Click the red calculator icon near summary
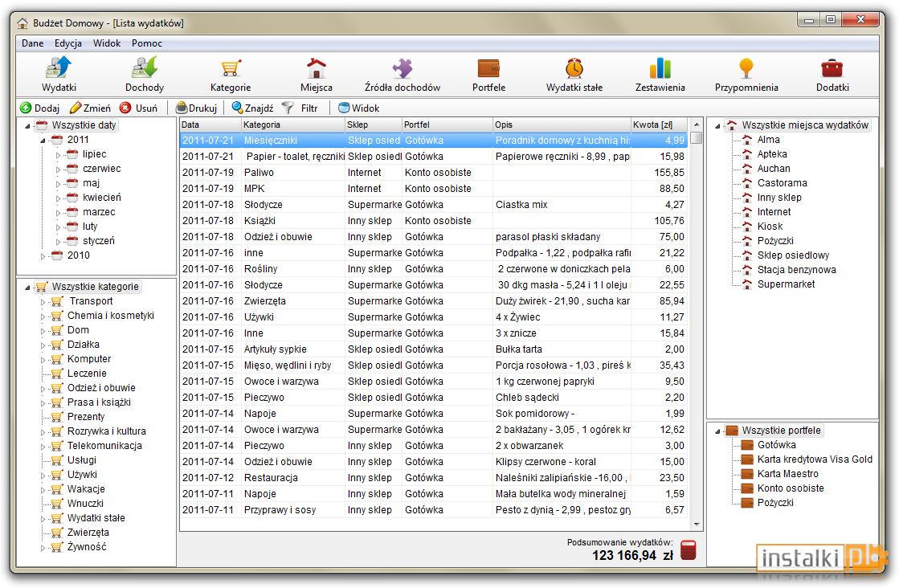The width and height of the screenshot is (899, 588). click(x=688, y=550)
